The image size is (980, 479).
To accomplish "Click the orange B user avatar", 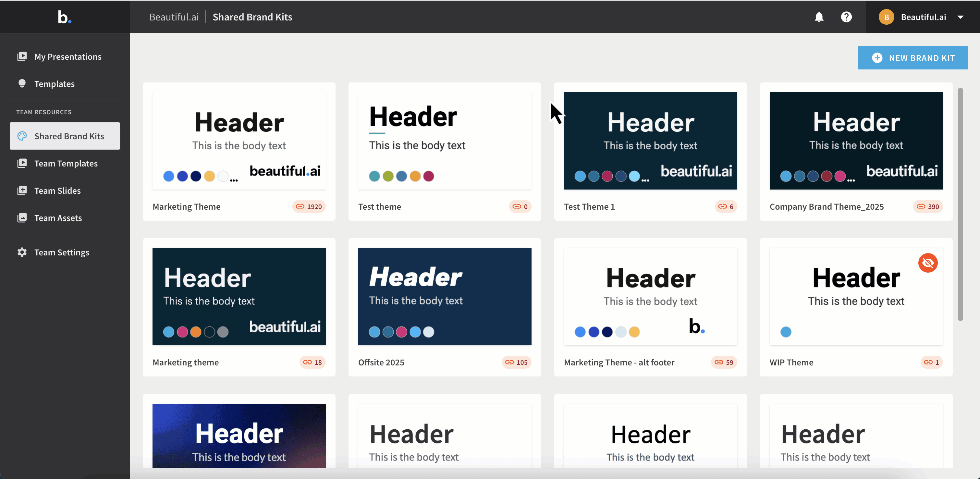I will pos(886,17).
